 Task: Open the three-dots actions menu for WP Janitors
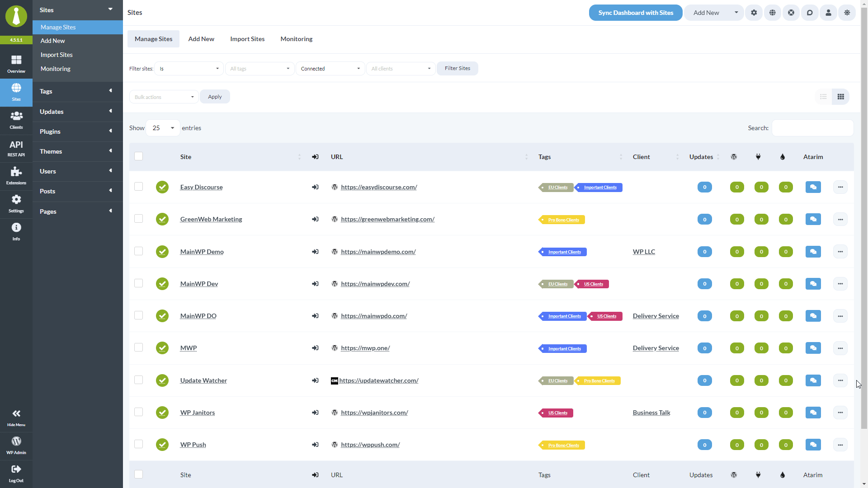840,413
